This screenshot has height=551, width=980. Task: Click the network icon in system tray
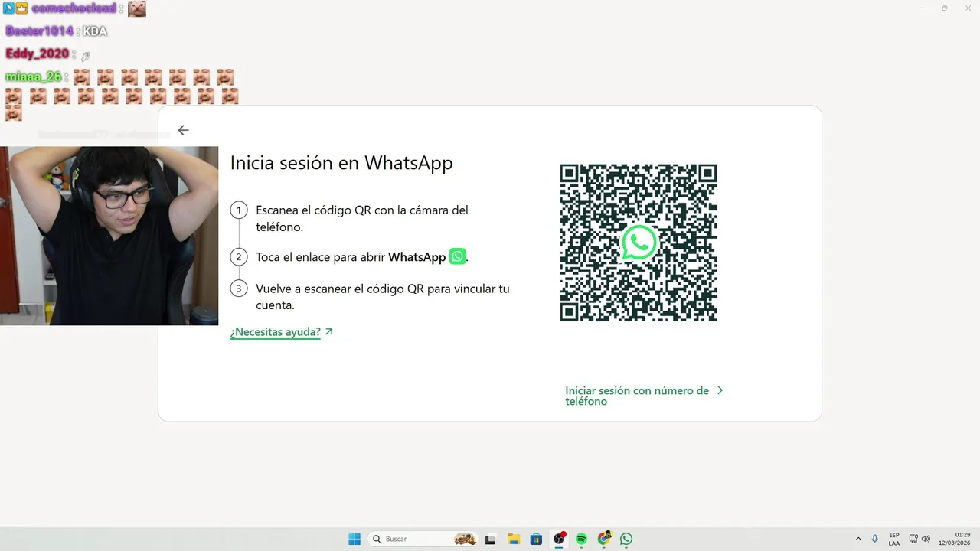coord(913,539)
